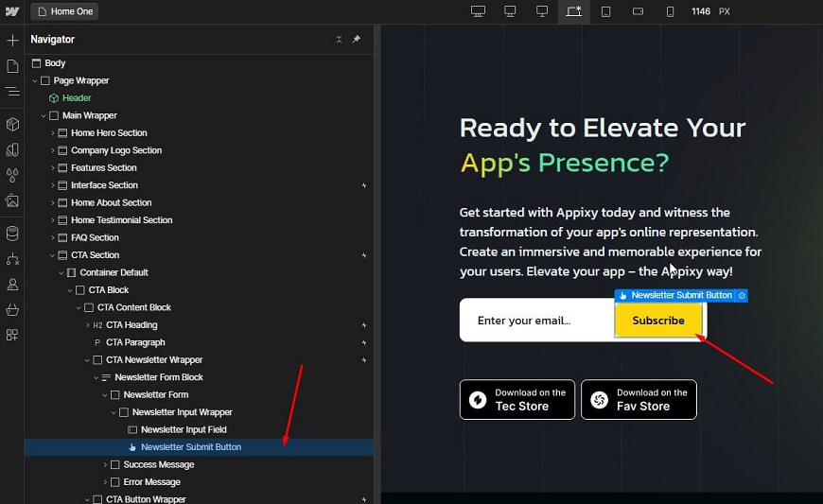Screen dimensions: 823x504
Task: Expand the Company Logo Section node
Action: (52, 150)
